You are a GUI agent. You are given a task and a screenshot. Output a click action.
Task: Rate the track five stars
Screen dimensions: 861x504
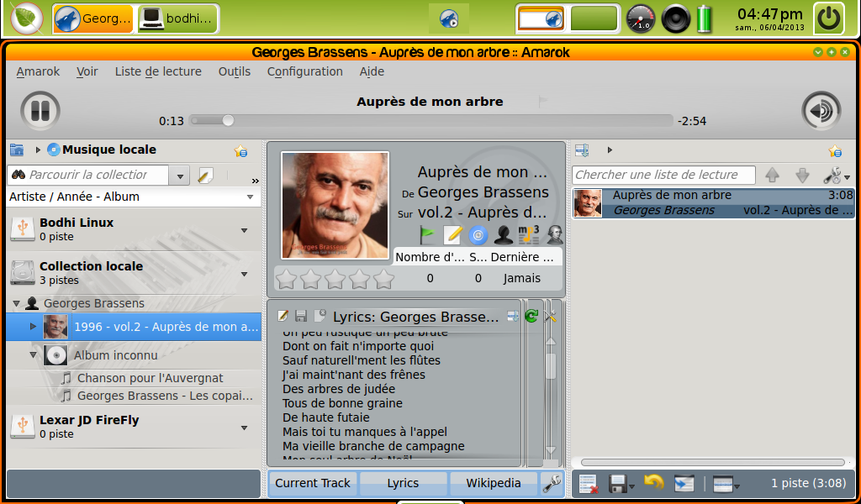point(383,279)
